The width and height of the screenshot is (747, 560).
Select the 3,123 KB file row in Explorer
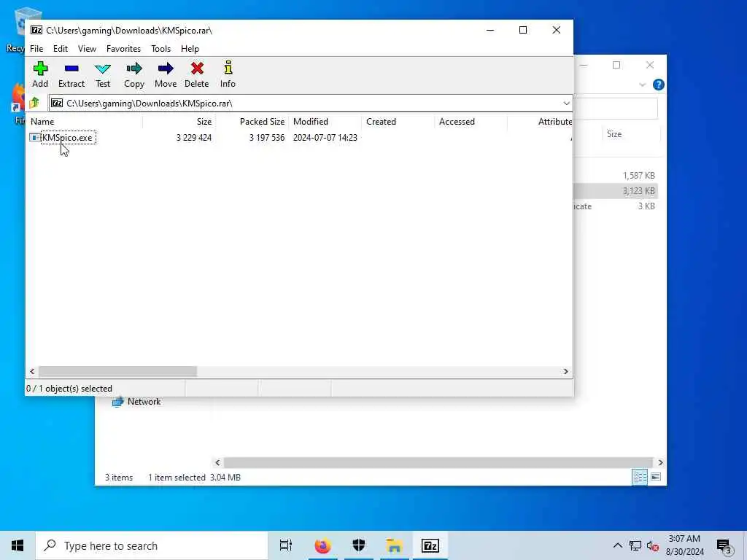[x=616, y=191]
